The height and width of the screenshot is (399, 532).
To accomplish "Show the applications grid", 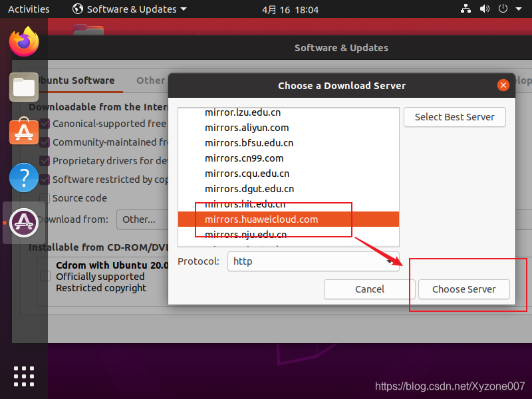I will (x=24, y=376).
